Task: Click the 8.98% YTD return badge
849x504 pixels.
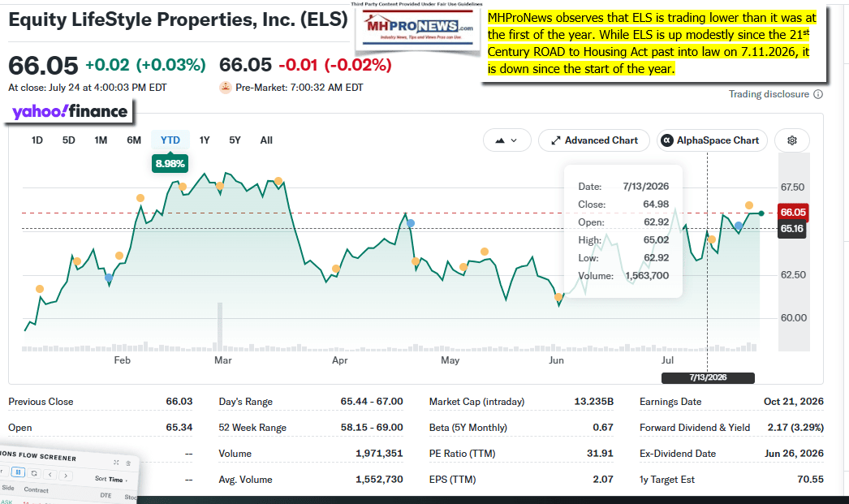Action: click(170, 163)
